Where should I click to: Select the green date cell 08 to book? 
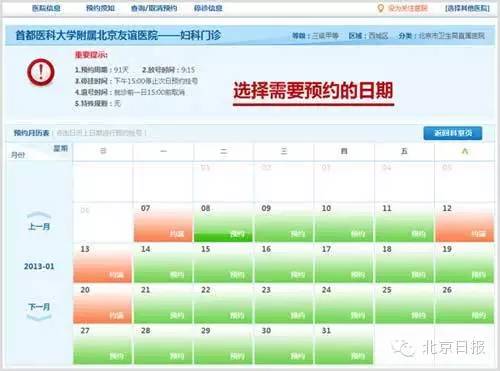click(x=223, y=222)
